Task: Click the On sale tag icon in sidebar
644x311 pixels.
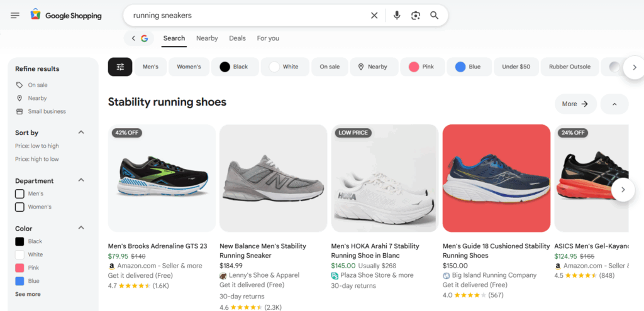Action: coord(19,85)
